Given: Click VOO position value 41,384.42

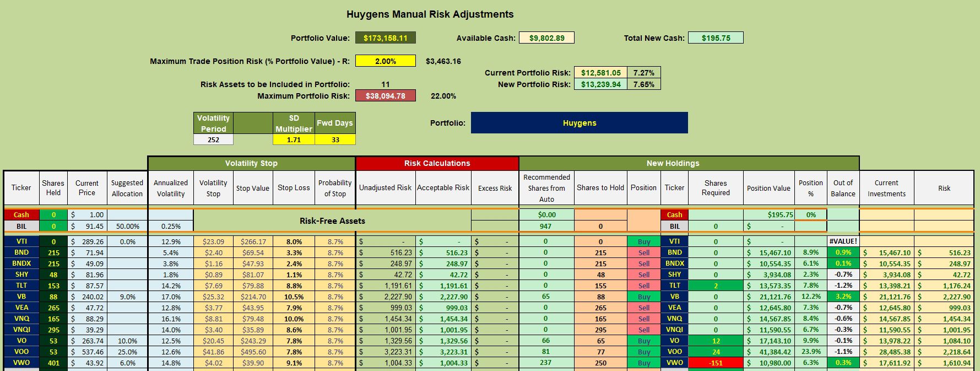Looking at the screenshot, I should 768,352.
